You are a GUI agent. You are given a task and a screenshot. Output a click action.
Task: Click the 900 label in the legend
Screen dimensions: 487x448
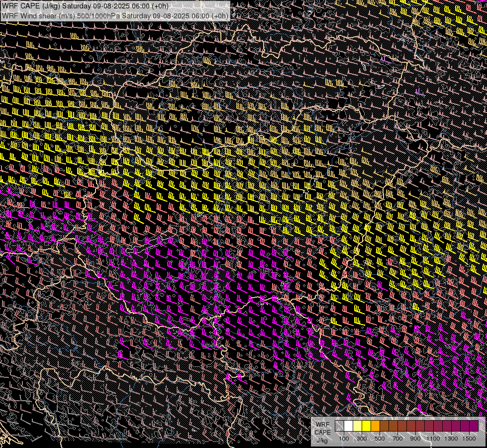415,439
